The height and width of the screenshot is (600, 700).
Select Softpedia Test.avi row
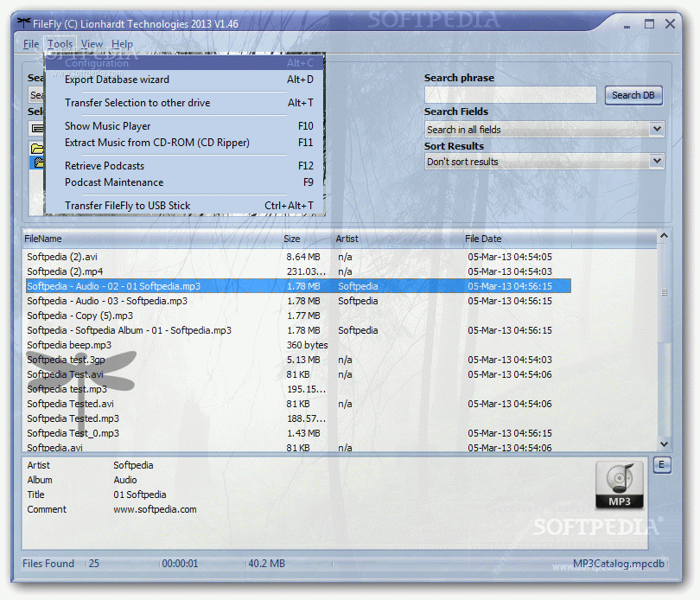pyautogui.click(x=298, y=375)
